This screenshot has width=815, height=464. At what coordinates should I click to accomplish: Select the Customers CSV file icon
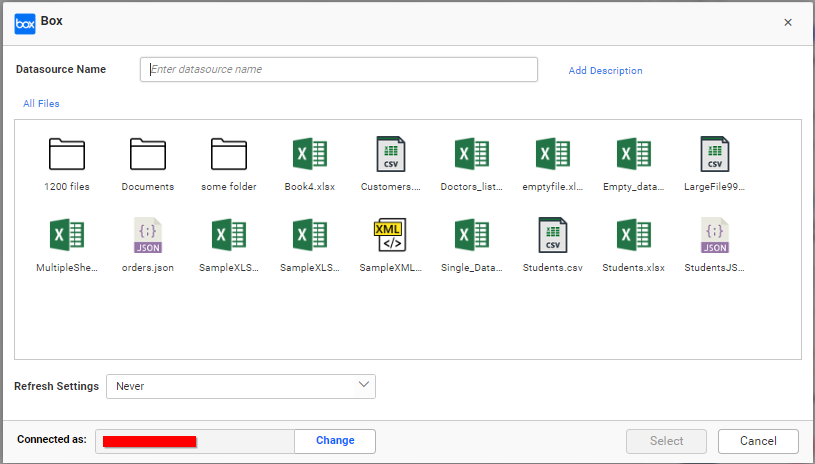pos(391,155)
